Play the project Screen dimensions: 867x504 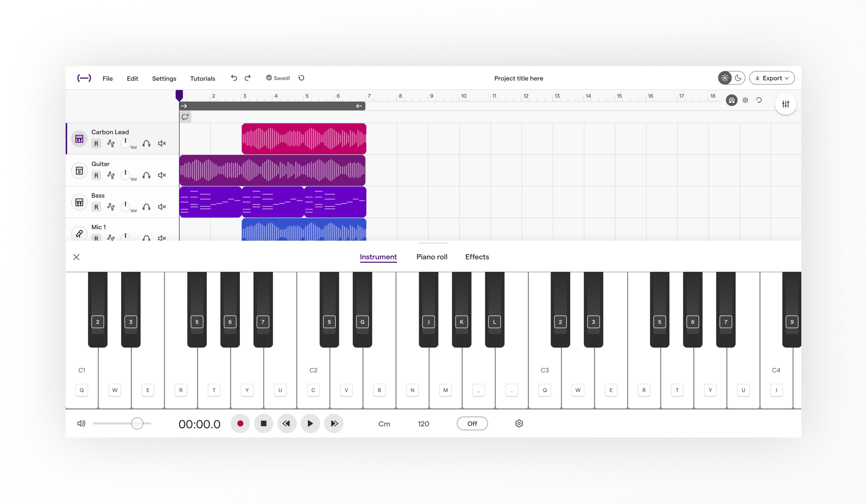[310, 424]
